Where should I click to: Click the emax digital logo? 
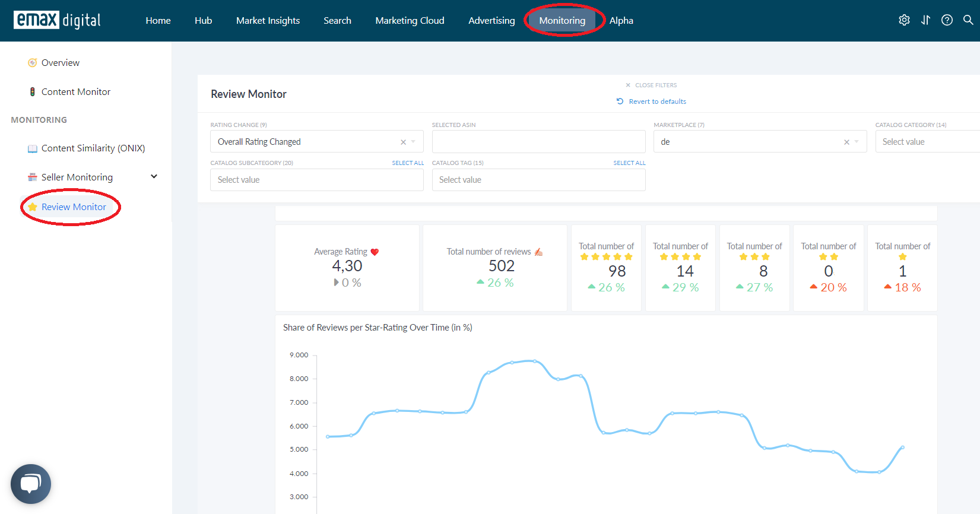point(58,20)
